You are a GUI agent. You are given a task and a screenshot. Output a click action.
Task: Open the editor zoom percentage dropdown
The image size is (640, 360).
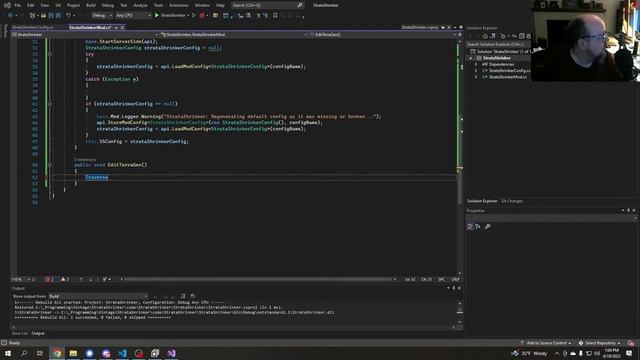[x=20, y=280]
